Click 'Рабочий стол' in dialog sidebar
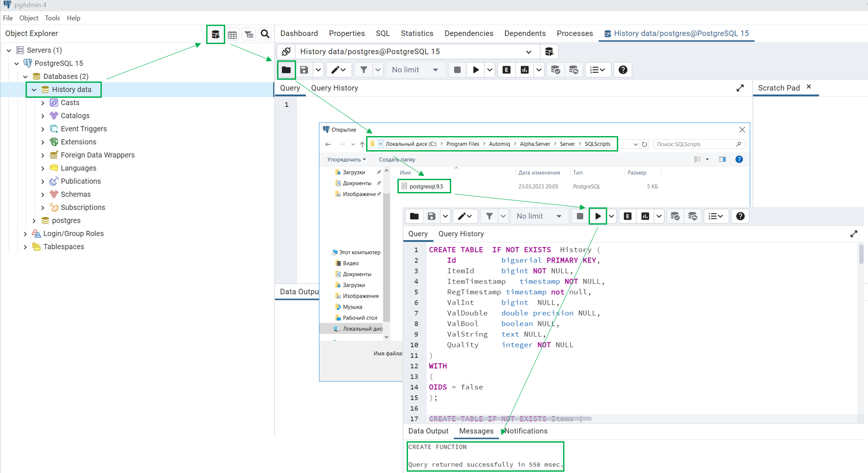This screenshot has height=473, width=868. pyautogui.click(x=360, y=318)
